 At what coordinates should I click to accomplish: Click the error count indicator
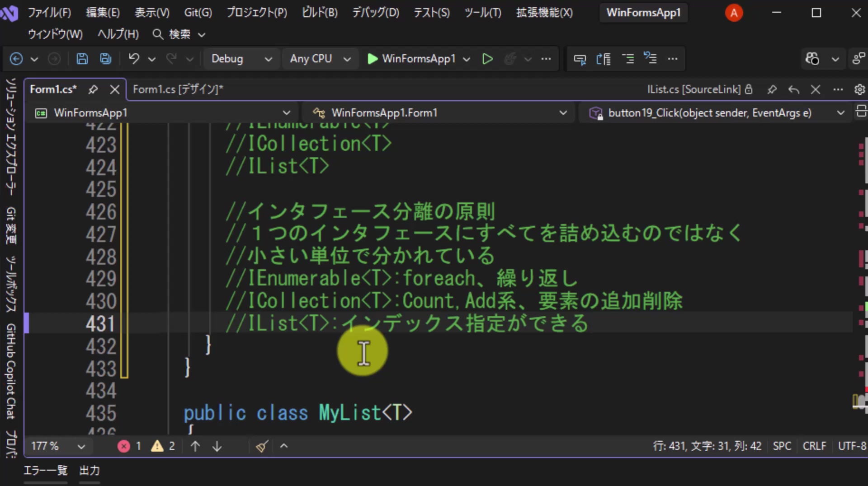[x=129, y=446]
